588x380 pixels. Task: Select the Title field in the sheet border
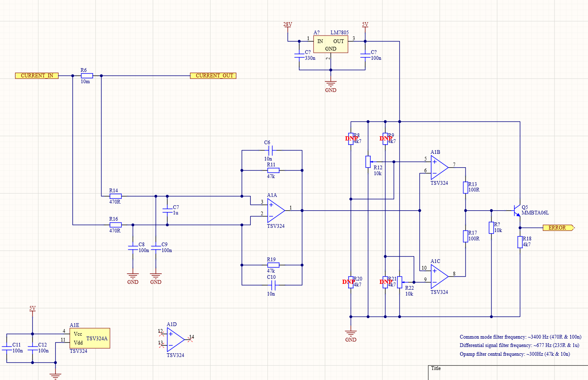coord(436,368)
